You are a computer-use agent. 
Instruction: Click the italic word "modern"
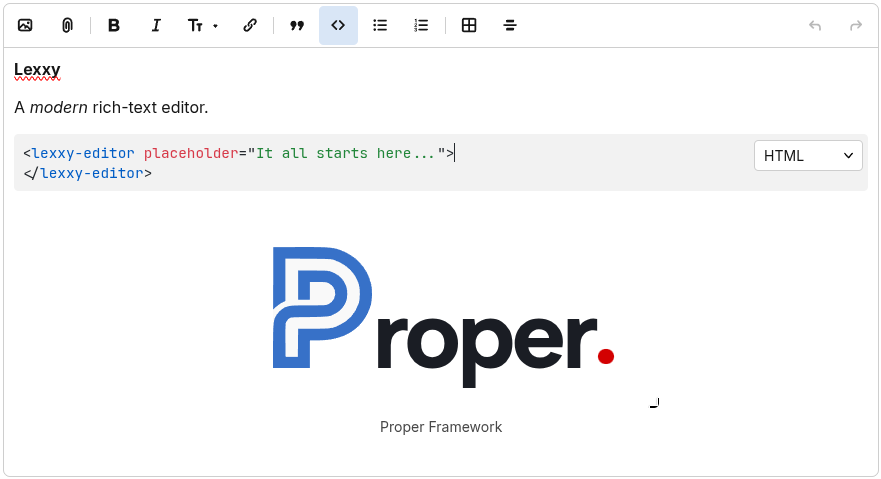[x=58, y=107]
